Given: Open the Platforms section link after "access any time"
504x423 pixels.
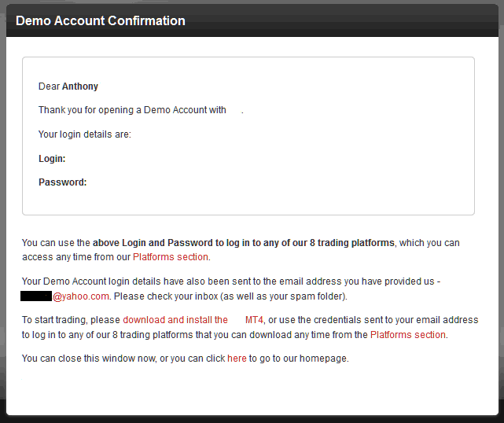Looking at the screenshot, I should [x=171, y=257].
